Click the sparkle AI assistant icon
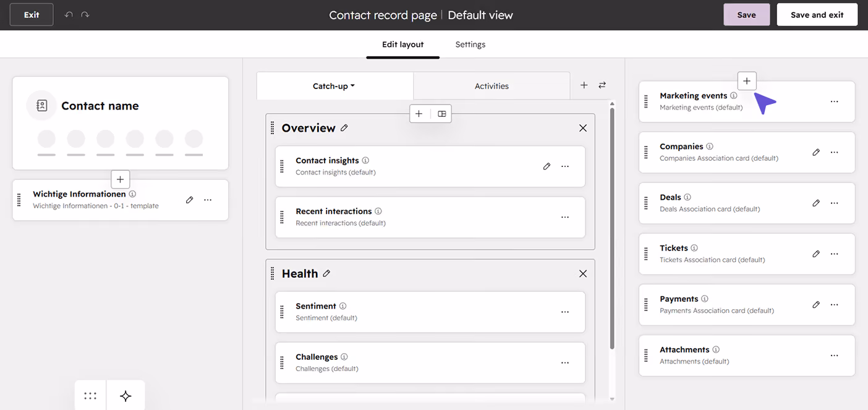This screenshot has width=868, height=410. 126,396
